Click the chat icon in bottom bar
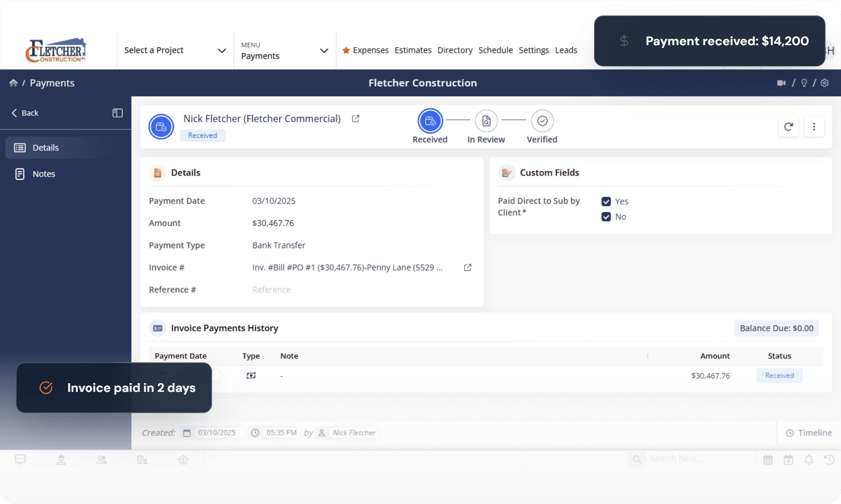Viewport: 841px width, 504px height. [x=20, y=460]
